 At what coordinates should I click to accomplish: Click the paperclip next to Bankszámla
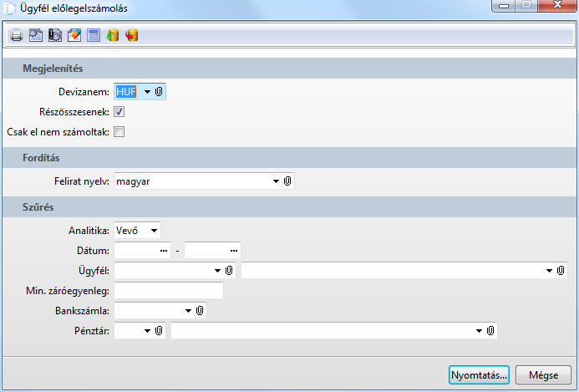click(200, 311)
